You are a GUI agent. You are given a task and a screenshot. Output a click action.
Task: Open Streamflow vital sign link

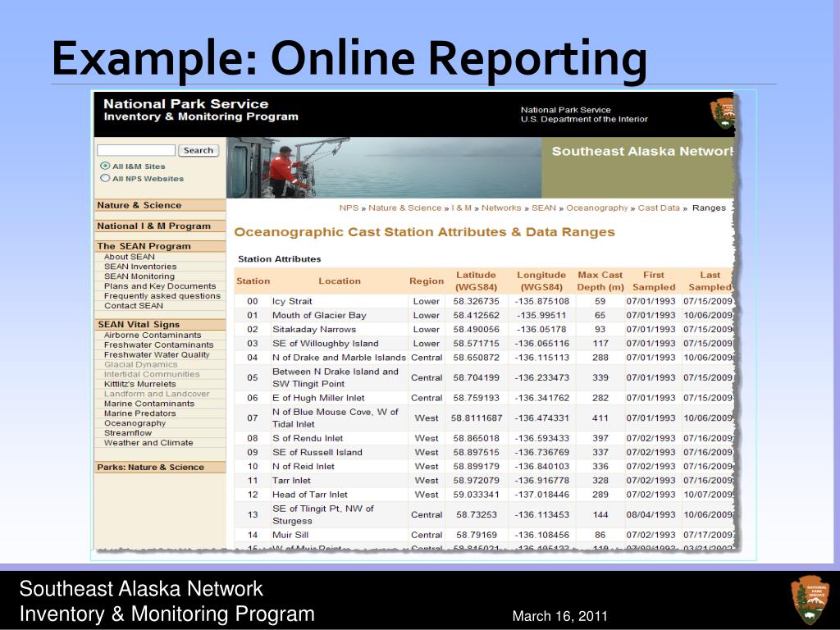point(127,433)
